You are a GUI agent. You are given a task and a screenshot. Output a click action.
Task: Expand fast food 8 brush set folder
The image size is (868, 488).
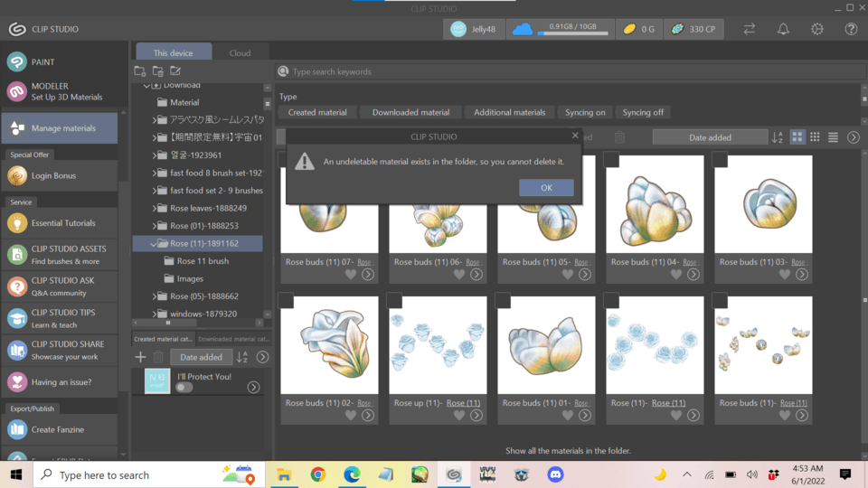click(155, 173)
